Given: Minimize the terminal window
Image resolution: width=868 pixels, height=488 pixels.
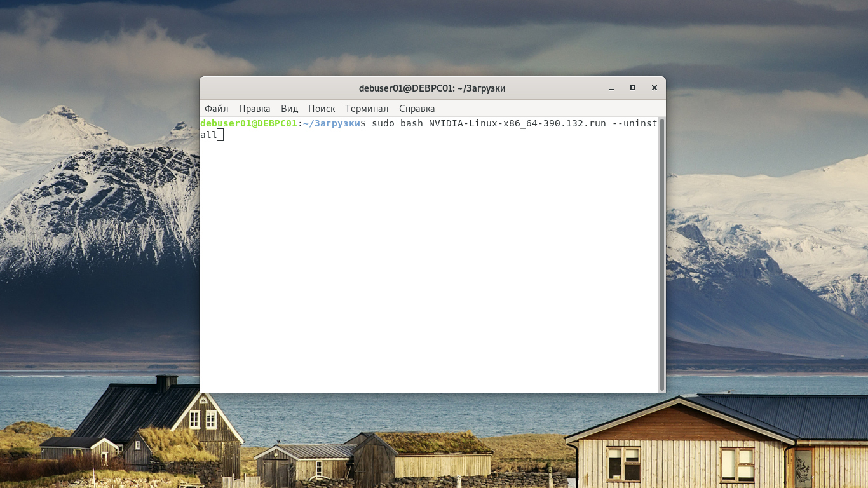Looking at the screenshot, I should (x=611, y=88).
